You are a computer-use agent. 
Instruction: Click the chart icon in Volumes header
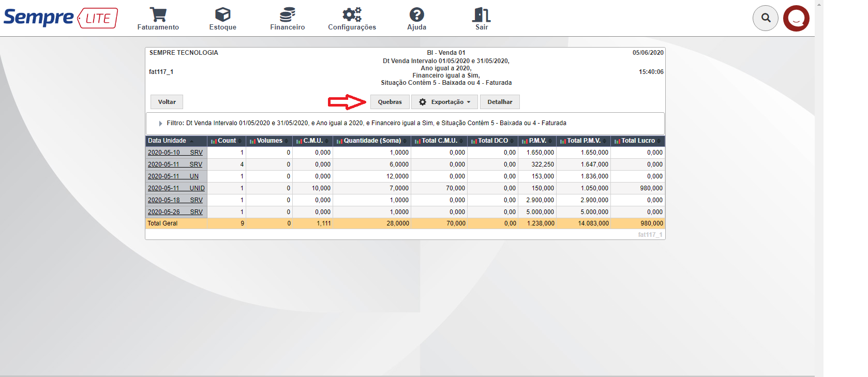coord(252,141)
